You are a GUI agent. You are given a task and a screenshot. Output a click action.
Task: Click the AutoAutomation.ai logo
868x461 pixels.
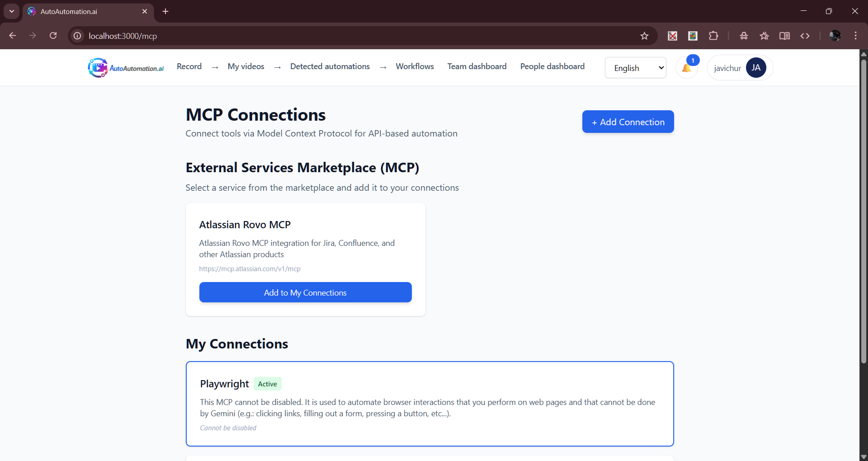pyautogui.click(x=126, y=68)
